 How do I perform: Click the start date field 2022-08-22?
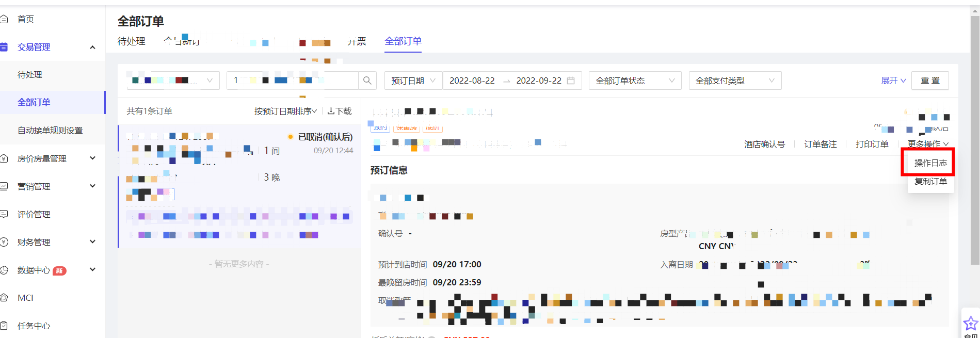[472, 81]
